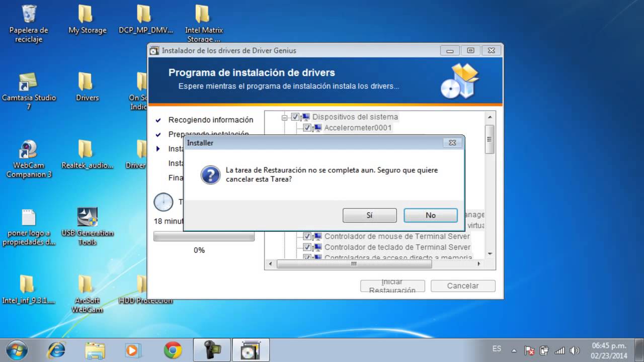
Task: Click the installation progress bar at 0%
Action: coord(204,236)
